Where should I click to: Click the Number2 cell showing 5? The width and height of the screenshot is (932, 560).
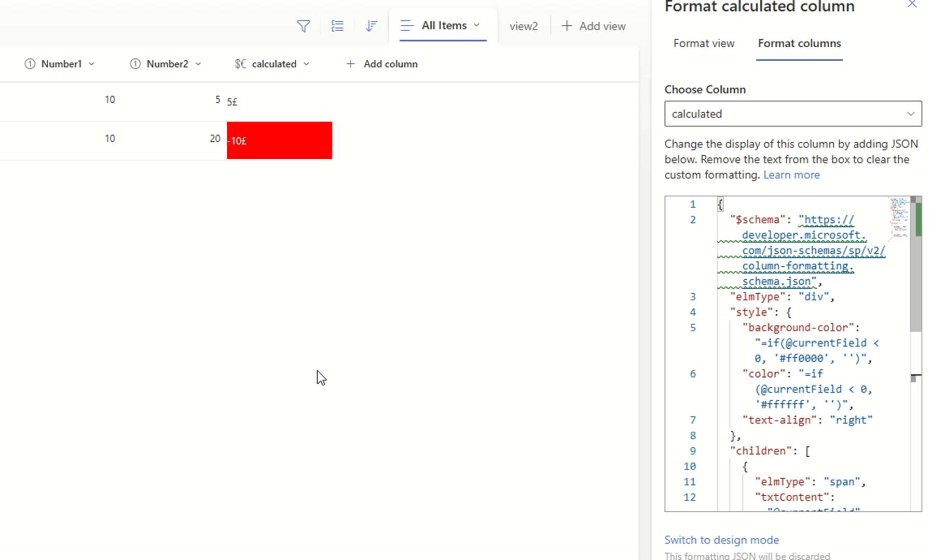(x=217, y=100)
